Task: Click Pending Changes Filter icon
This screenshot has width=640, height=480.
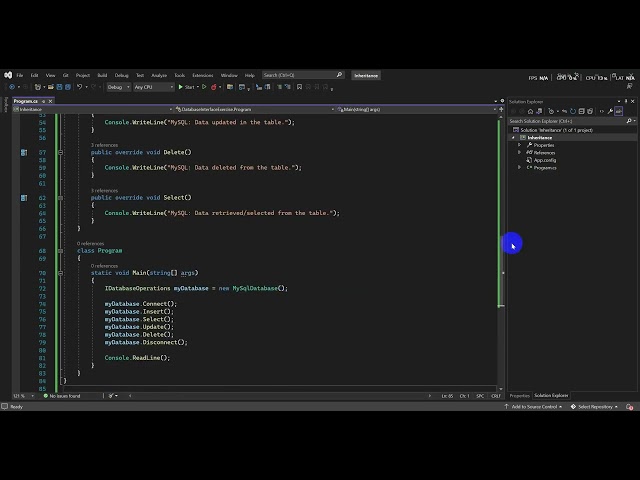Action: point(551,111)
